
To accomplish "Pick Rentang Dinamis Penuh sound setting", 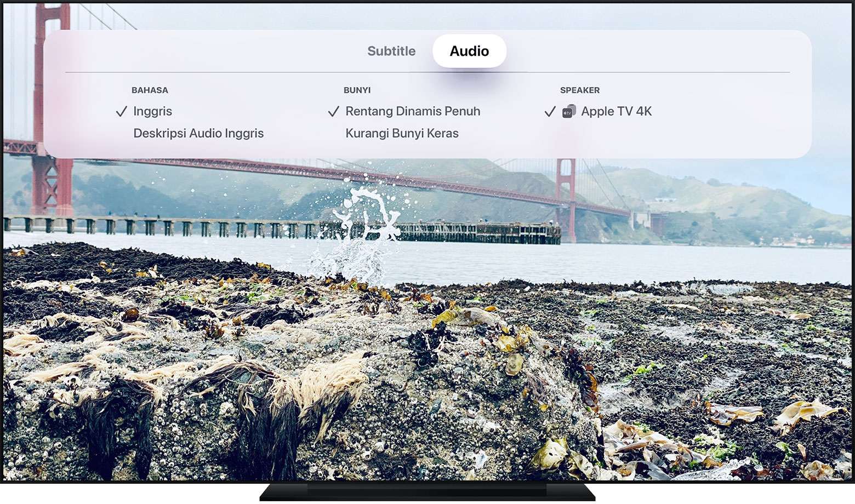I will pos(413,111).
